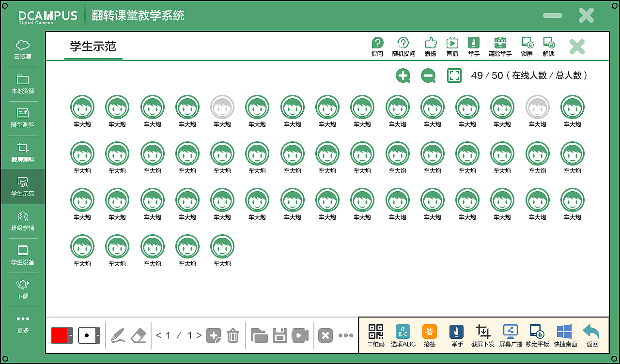Show 更多 options in the sidebar
Screen dimensions: 620x364
pyautogui.click(x=23, y=324)
